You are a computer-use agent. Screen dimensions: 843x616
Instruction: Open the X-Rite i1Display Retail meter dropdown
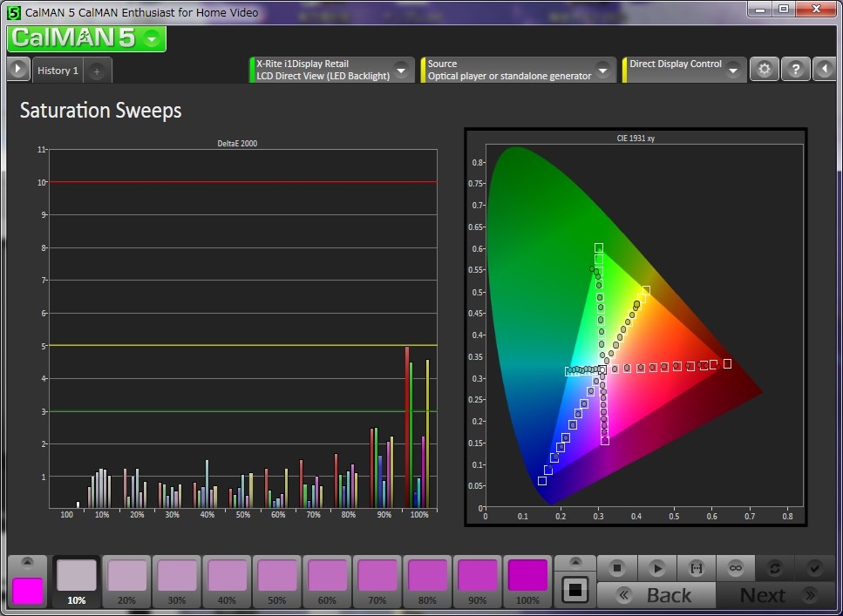click(x=400, y=70)
